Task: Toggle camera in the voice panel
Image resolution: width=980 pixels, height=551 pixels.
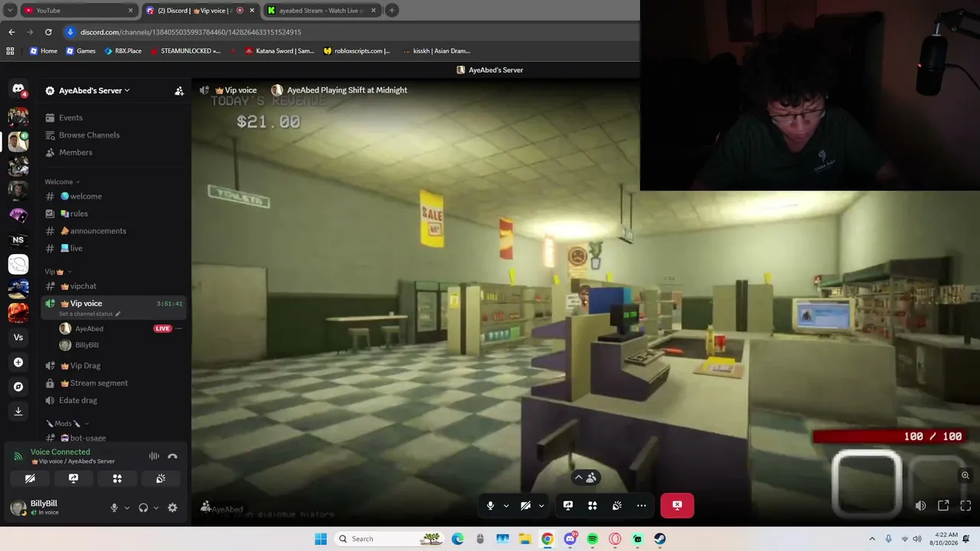Action: (x=30, y=478)
